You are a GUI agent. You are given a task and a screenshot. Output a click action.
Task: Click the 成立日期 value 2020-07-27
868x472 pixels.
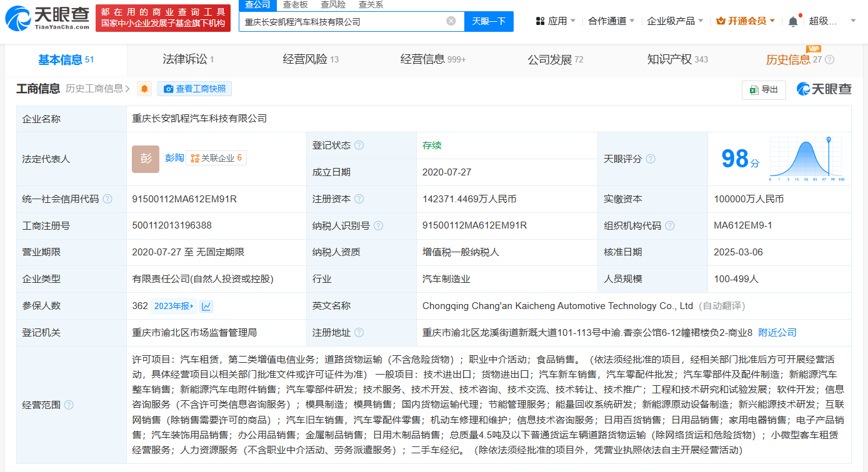(447, 172)
